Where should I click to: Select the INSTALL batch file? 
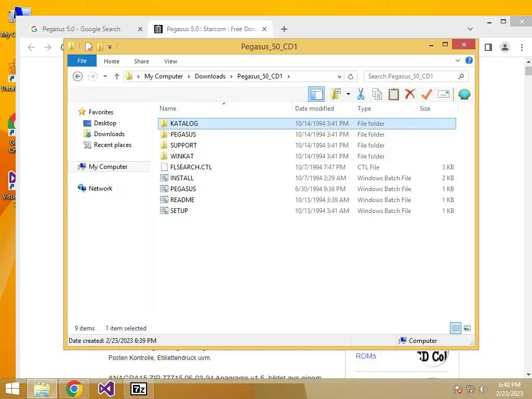(307, 178)
